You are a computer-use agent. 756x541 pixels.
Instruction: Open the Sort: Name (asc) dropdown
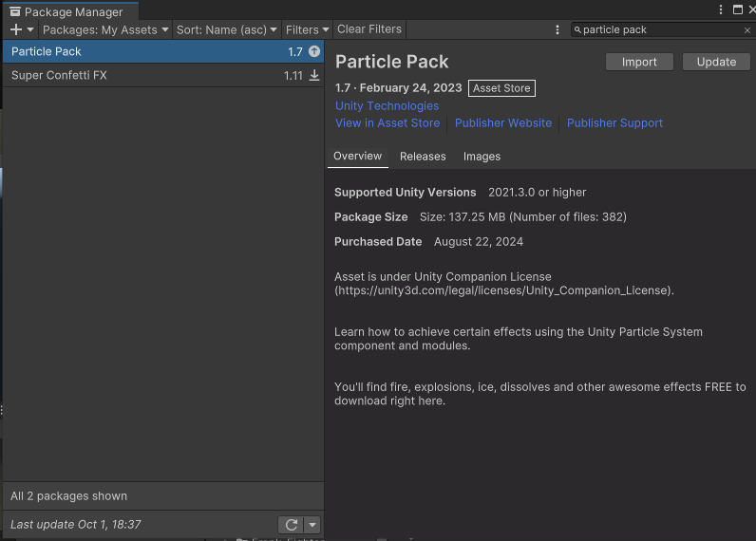click(x=226, y=29)
